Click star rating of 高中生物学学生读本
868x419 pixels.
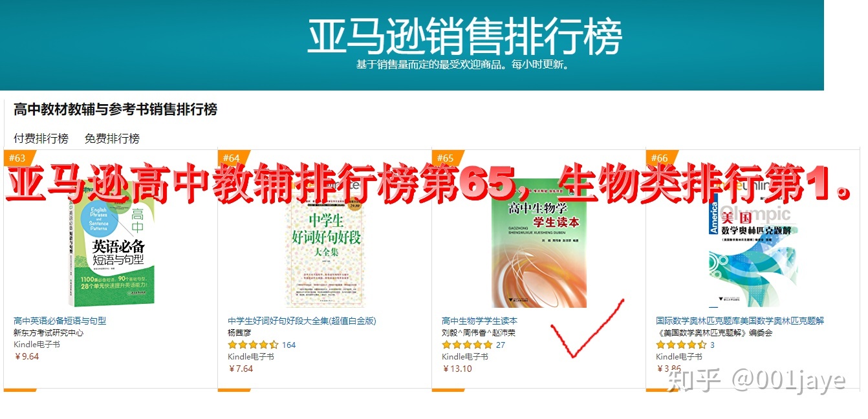click(467, 345)
